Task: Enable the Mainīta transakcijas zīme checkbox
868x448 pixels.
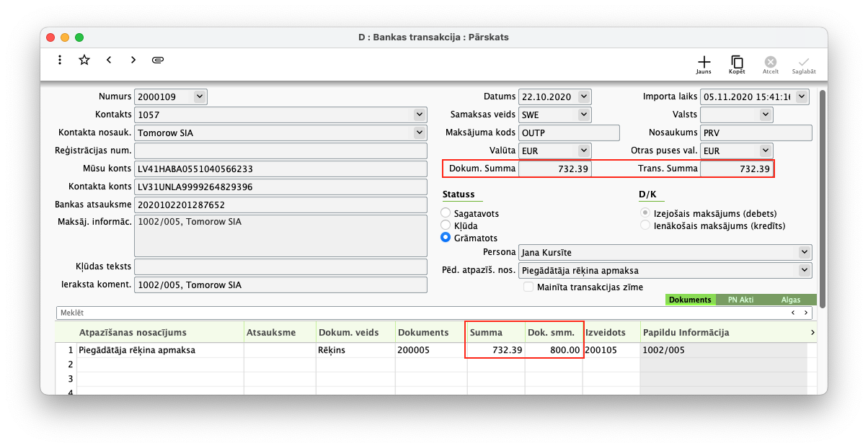Action: click(529, 287)
